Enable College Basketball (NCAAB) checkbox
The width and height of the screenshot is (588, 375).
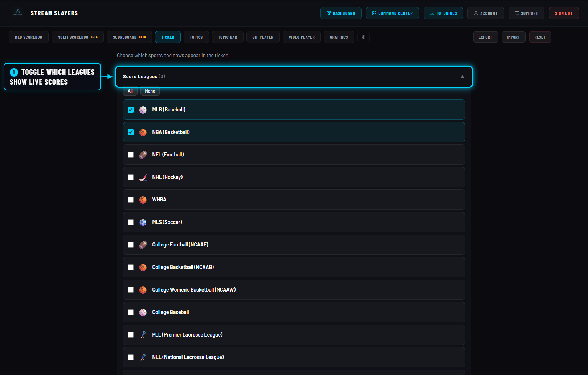pos(131,267)
